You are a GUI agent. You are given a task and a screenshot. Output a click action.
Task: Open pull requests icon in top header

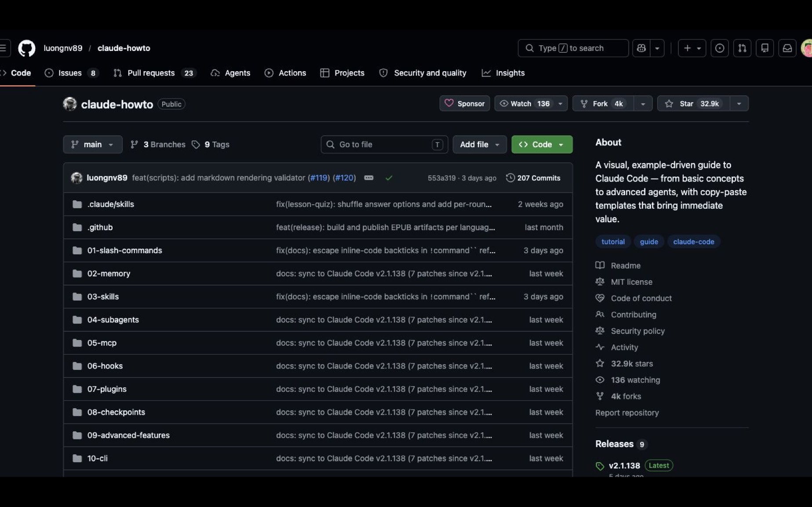[x=742, y=48]
